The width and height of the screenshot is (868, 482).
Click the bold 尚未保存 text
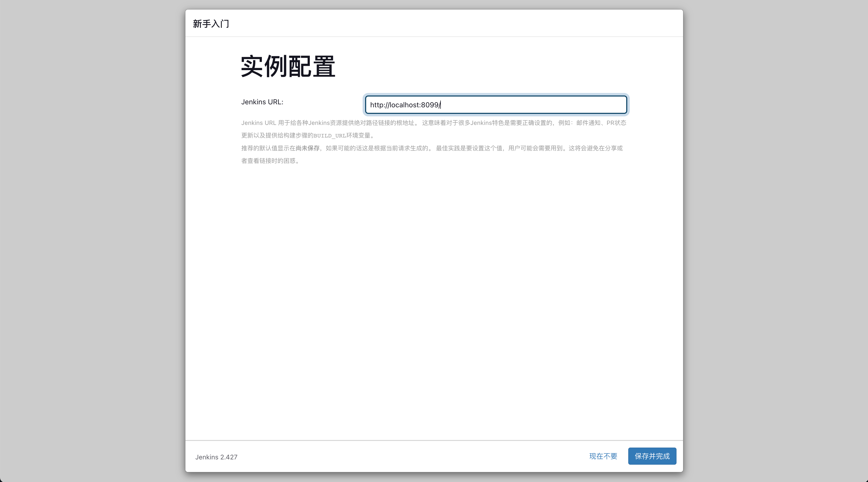(x=307, y=148)
